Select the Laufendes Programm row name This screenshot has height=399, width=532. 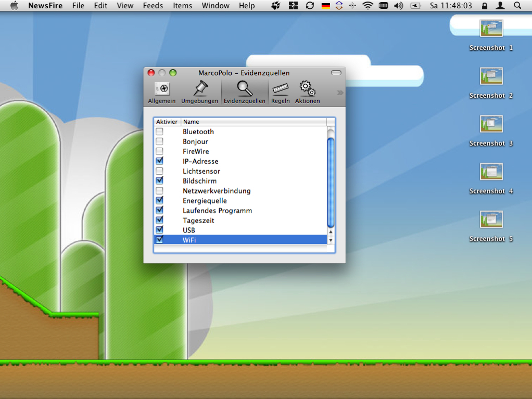click(x=217, y=210)
